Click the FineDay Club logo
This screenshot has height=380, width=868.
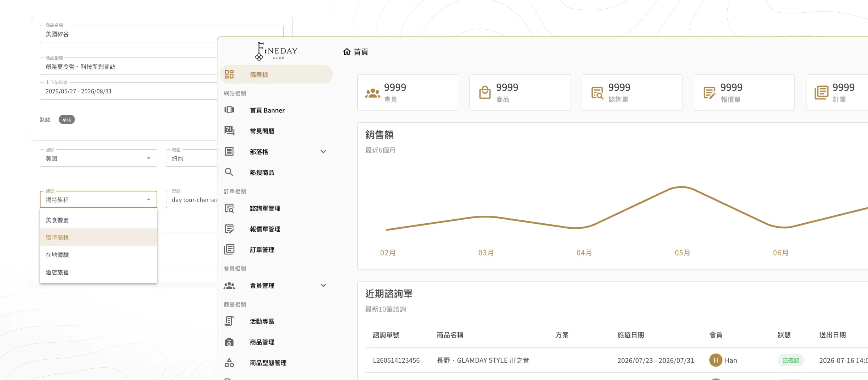[276, 51]
